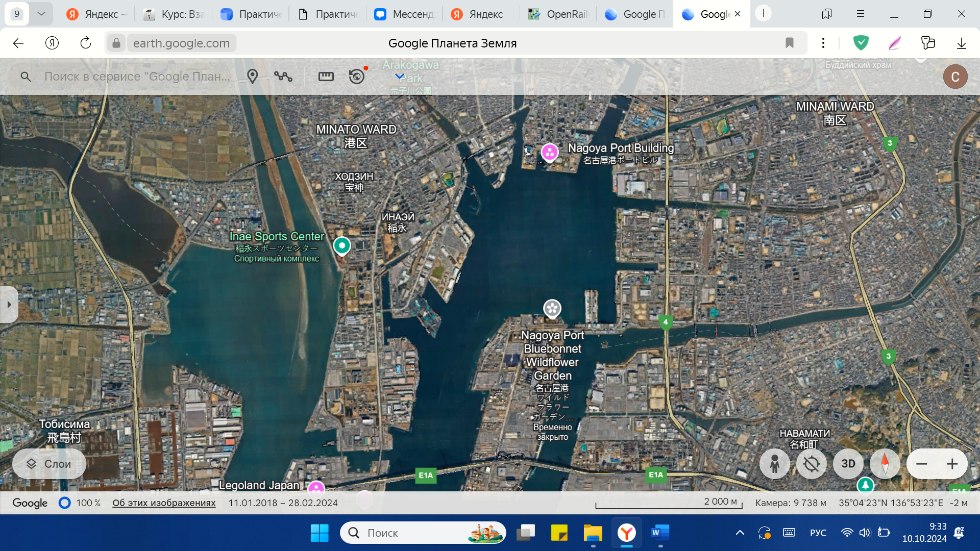This screenshot has width=980, height=551.
Task: Open a new browser tab
Action: pos(764,14)
